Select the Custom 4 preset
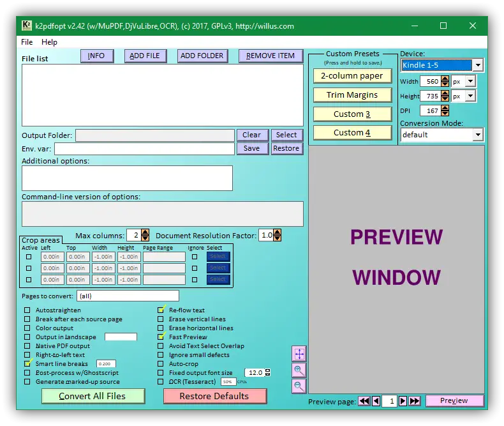 [352, 133]
